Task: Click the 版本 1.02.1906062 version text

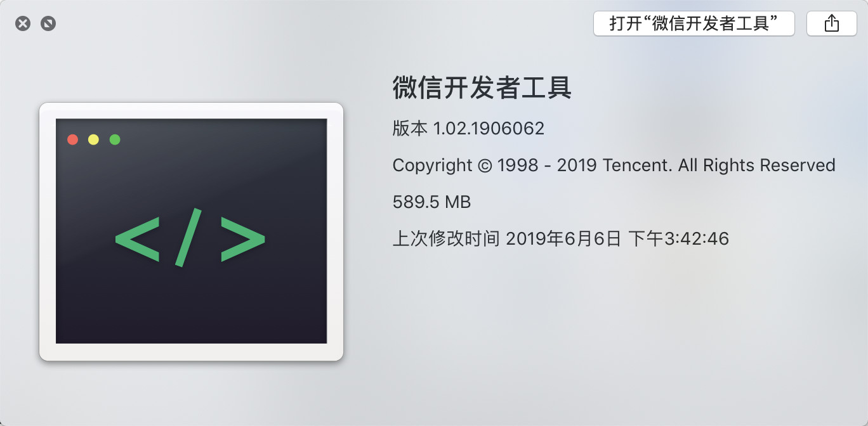Action: (x=468, y=129)
